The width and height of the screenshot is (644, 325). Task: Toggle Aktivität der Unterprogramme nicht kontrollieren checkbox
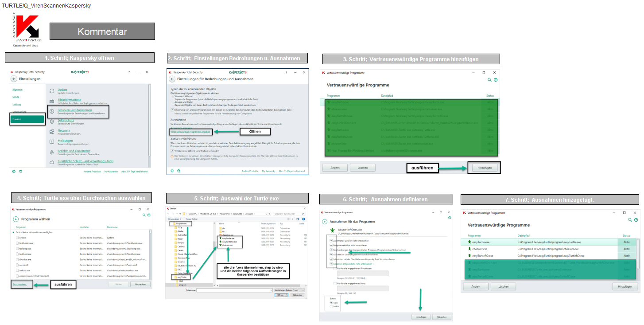pos(331,255)
